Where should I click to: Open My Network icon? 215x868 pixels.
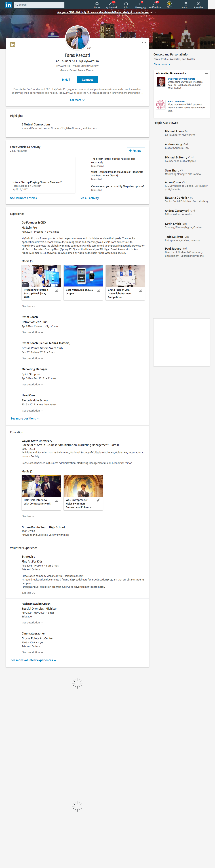click(111, 4)
